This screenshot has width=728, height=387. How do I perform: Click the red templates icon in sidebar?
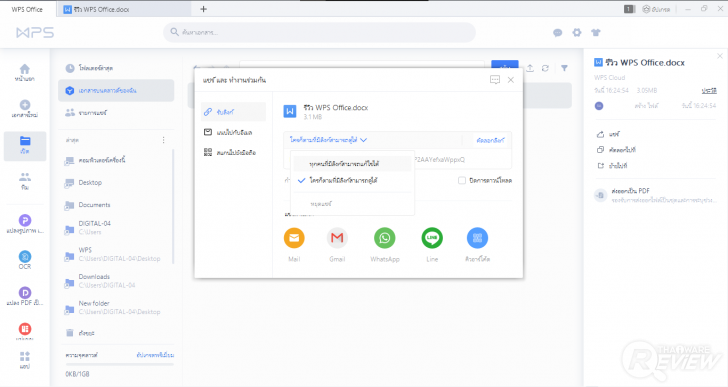point(25,329)
